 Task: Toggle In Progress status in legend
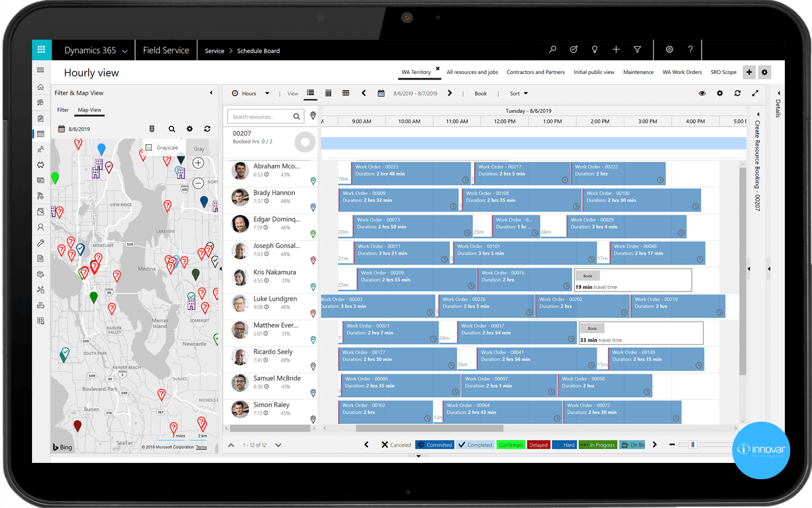coord(598,444)
